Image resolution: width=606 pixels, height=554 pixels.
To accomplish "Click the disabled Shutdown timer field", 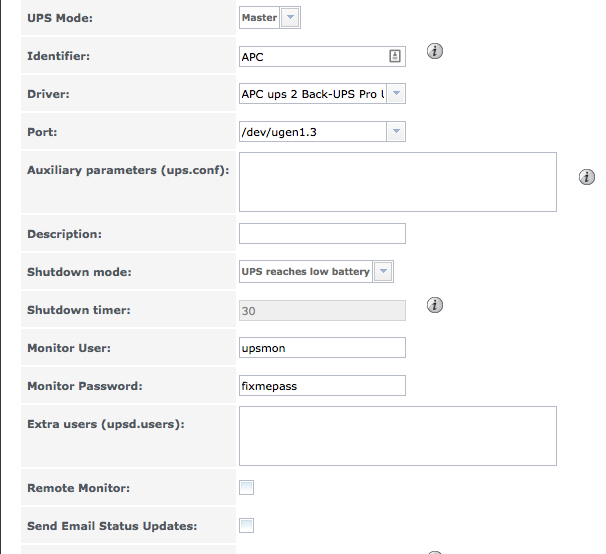I will click(x=322, y=310).
